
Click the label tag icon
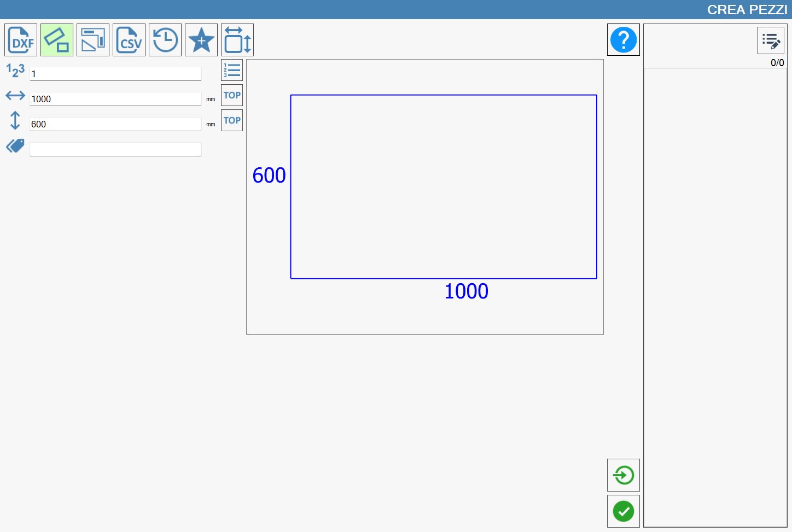pos(15,146)
